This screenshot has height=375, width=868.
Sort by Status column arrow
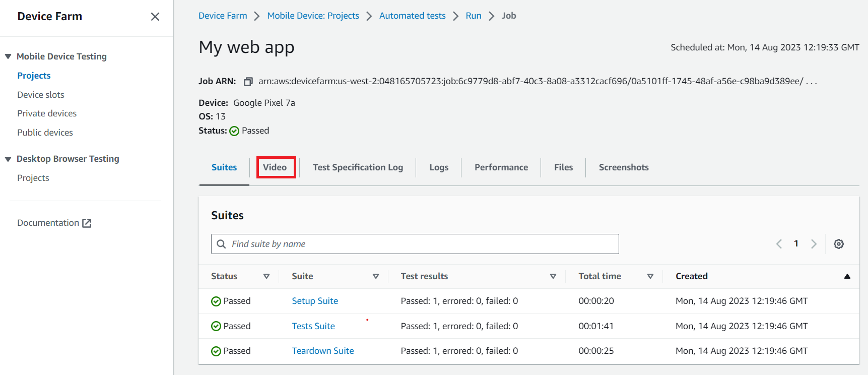(266, 276)
